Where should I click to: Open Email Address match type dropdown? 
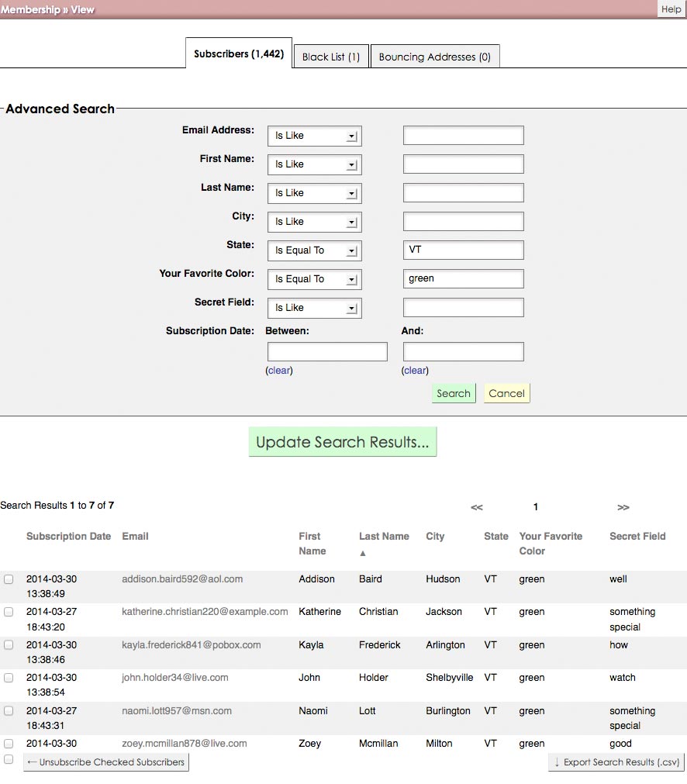click(315, 136)
